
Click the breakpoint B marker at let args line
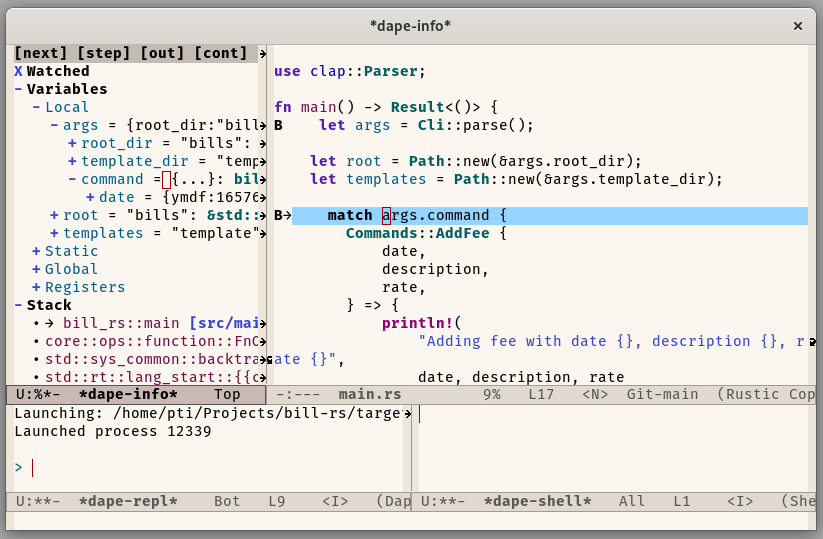pyautogui.click(x=278, y=125)
